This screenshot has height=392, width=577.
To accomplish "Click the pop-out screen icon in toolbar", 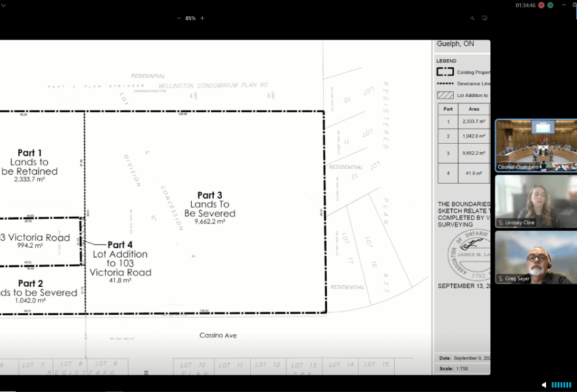I will click(x=484, y=18).
